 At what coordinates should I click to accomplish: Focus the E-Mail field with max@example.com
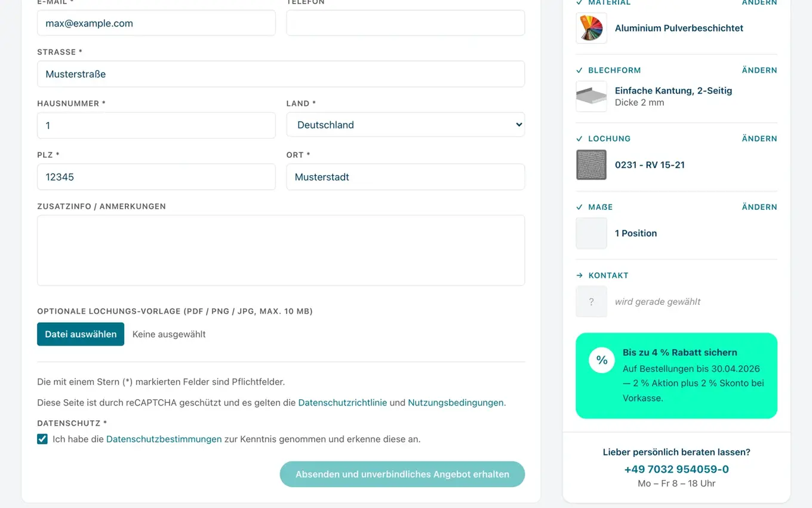[x=156, y=23]
